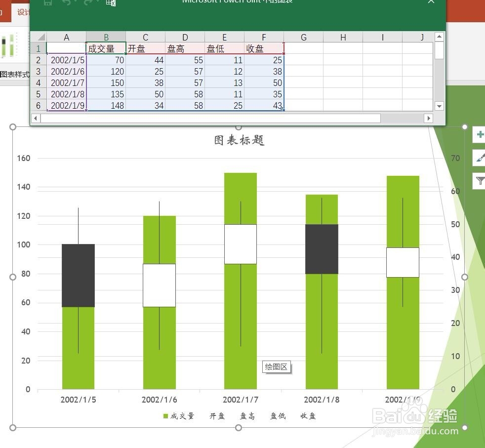Select column G header
The width and height of the screenshot is (485, 448).
[x=303, y=38]
